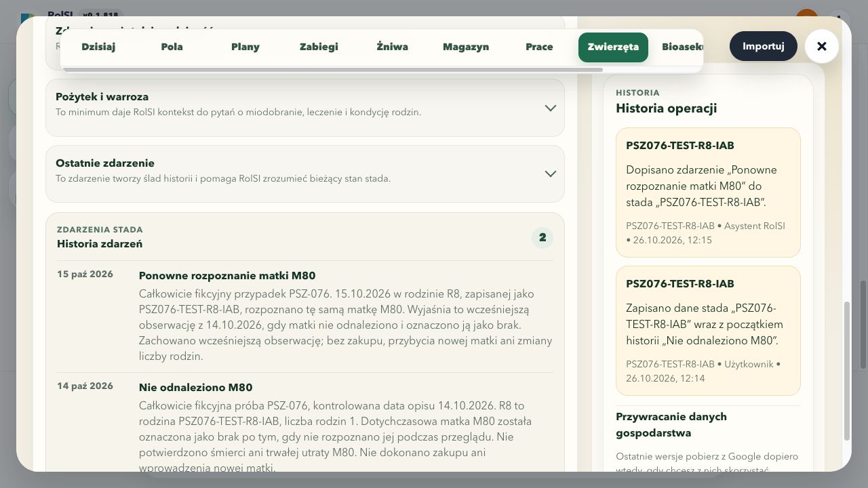Click the timestamp 26.10.2026, 12:15

tap(673, 240)
